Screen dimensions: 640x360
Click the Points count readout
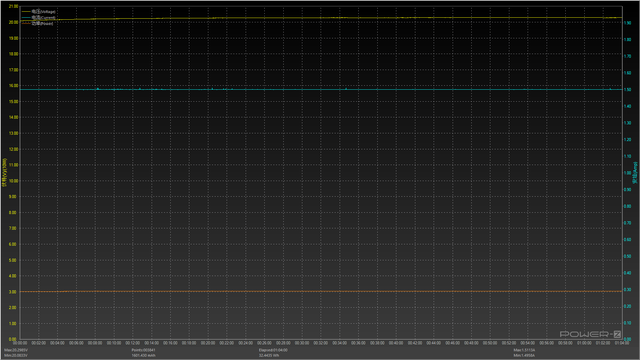(143, 350)
